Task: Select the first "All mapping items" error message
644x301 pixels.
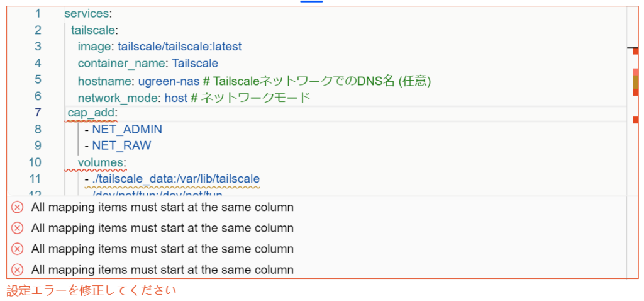Action: point(162,207)
